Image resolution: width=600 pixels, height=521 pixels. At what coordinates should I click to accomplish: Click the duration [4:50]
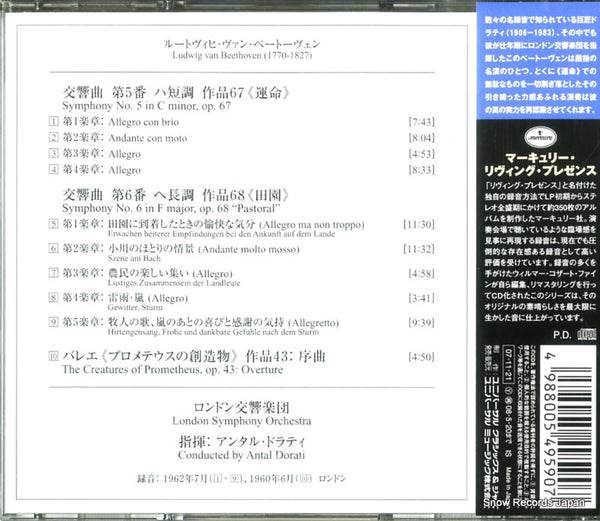(x=422, y=357)
